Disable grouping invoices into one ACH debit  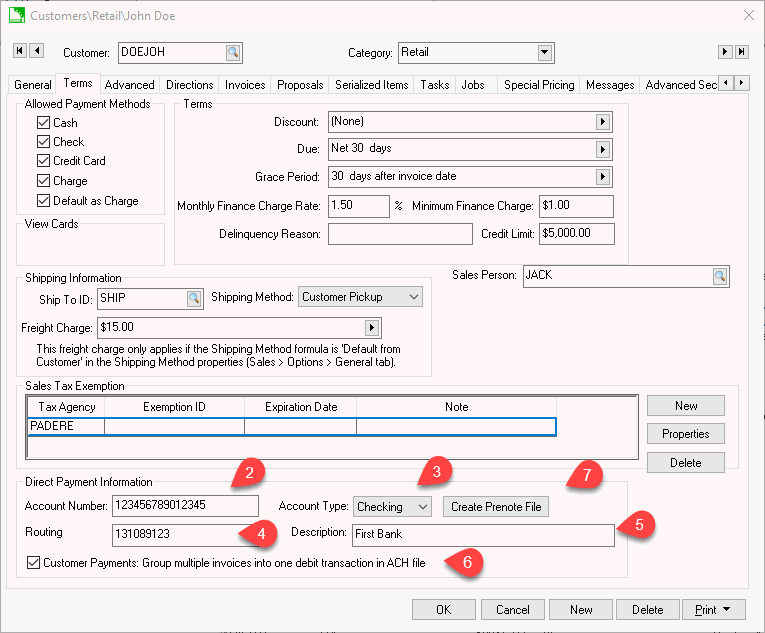coord(33,563)
